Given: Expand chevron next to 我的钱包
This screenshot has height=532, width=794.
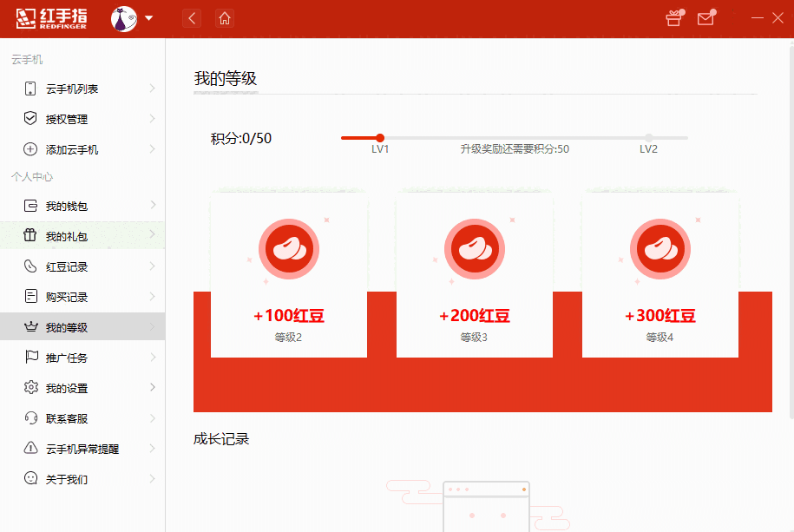Looking at the screenshot, I should pyautogui.click(x=152, y=205).
